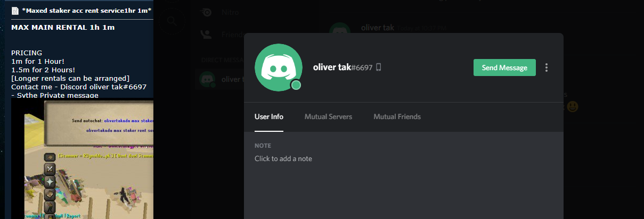This screenshot has width=644, height=219.
Task: Open Friends via its sidebar icon
Action: (x=206, y=35)
